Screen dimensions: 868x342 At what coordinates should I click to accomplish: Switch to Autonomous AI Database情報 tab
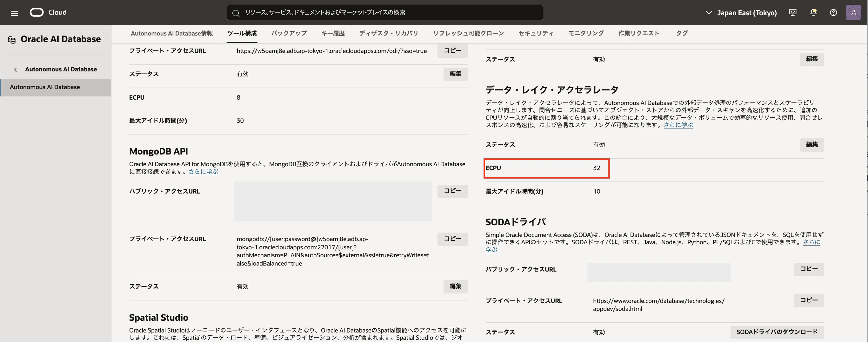coord(171,33)
